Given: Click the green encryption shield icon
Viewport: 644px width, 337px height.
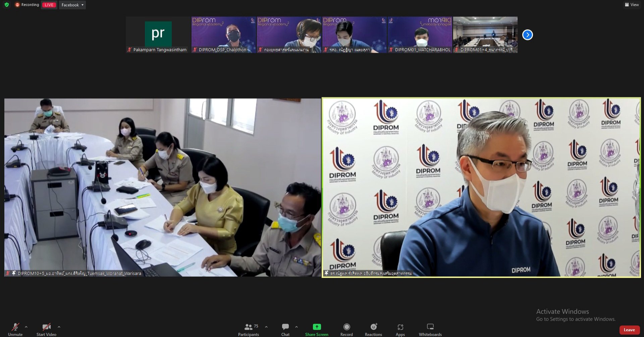Looking at the screenshot, I should tap(7, 5).
